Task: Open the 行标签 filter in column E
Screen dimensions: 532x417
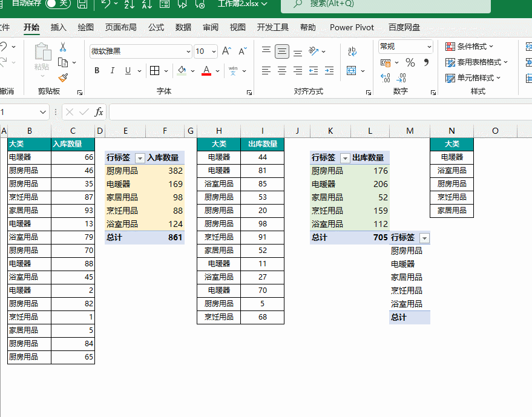Action: pos(140,158)
